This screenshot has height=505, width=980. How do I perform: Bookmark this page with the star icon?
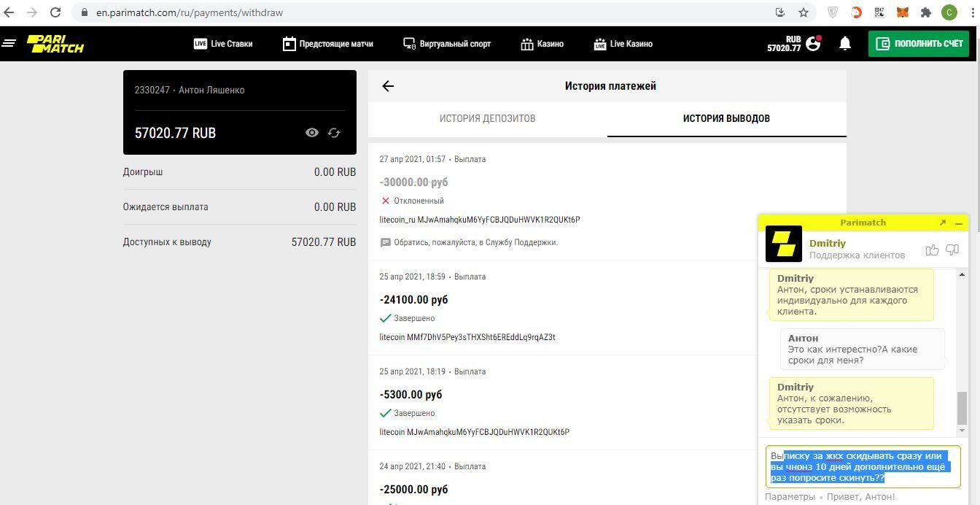pos(804,12)
